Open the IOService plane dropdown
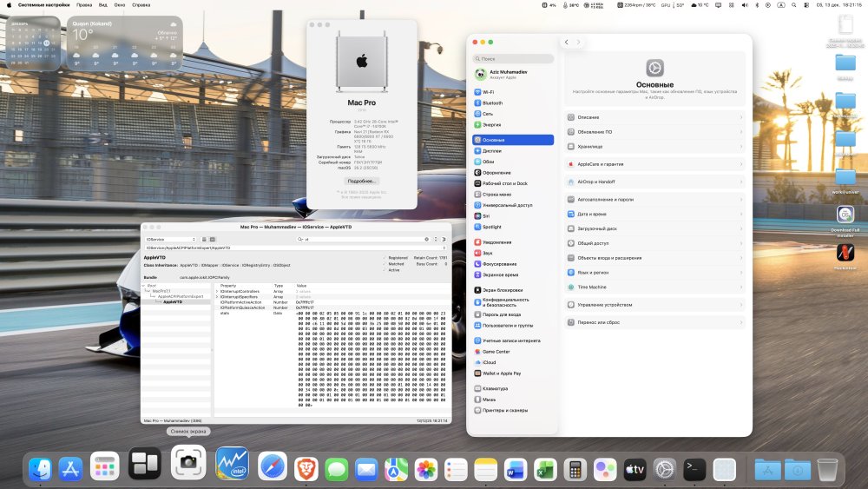The image size is (868, 489). pos(170,239)
